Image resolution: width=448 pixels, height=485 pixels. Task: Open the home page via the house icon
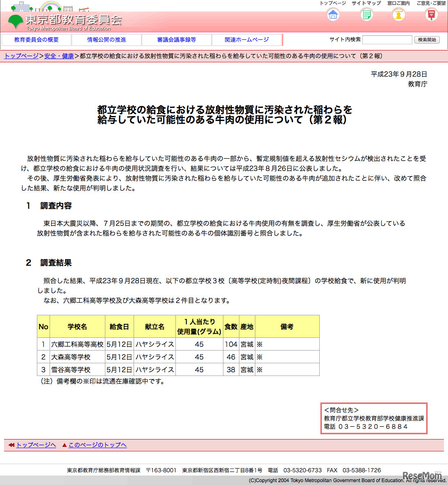point(333,15)
